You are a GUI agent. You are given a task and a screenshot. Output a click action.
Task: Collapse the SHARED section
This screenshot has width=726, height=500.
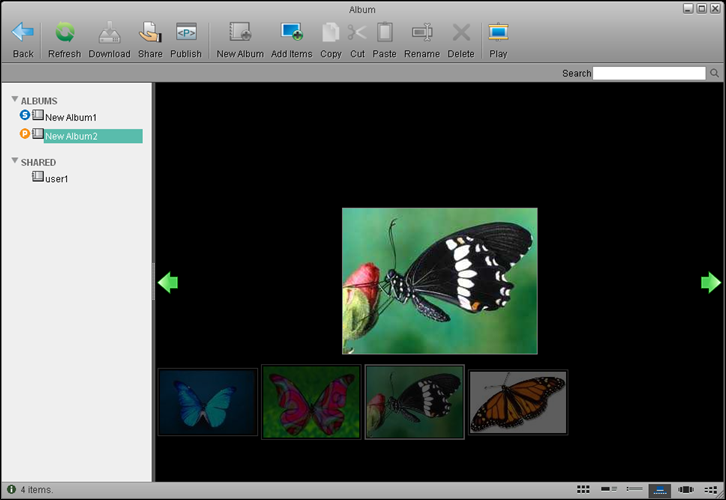pos(15,161)
